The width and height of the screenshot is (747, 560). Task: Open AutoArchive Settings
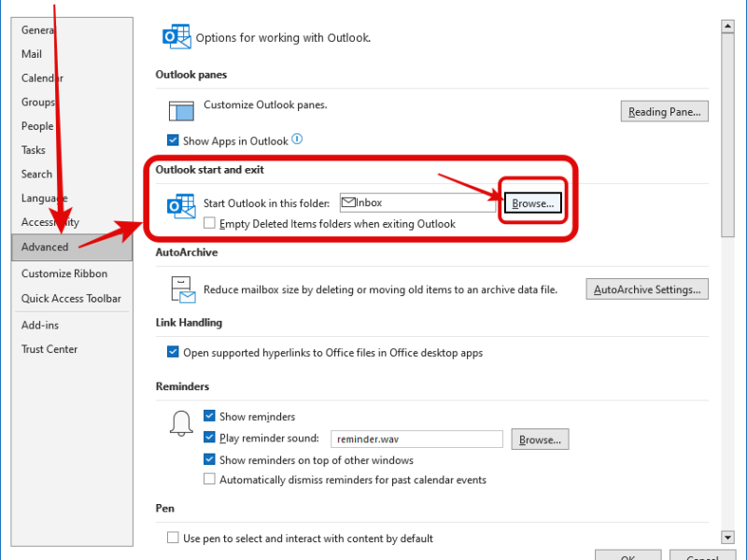[x=647, y=289]
